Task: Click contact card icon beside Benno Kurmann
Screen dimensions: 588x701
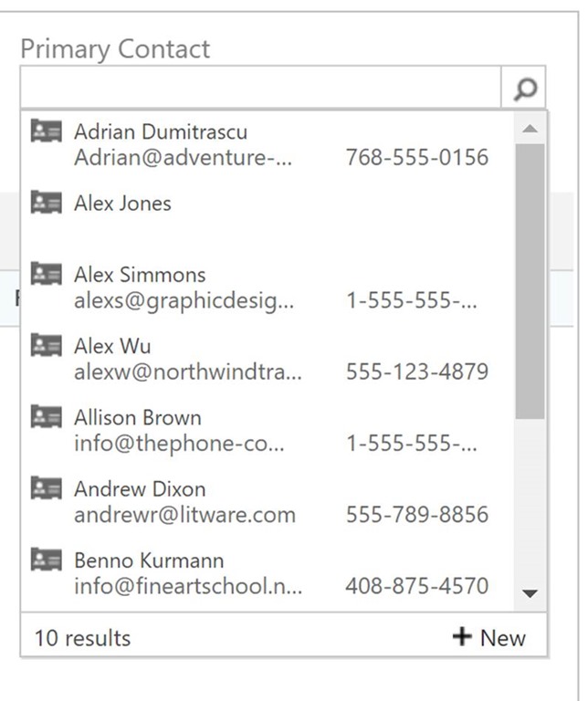Action: 46,558
